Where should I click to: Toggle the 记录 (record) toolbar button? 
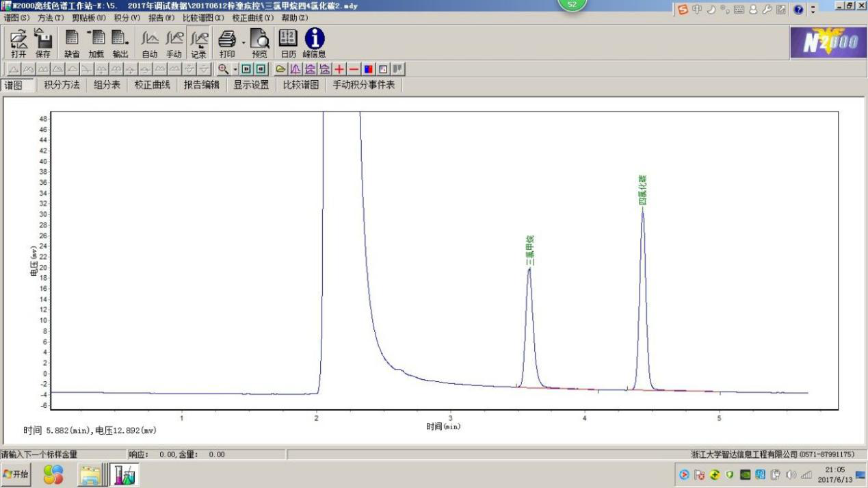pyautogui.click(x=198, y=43)
